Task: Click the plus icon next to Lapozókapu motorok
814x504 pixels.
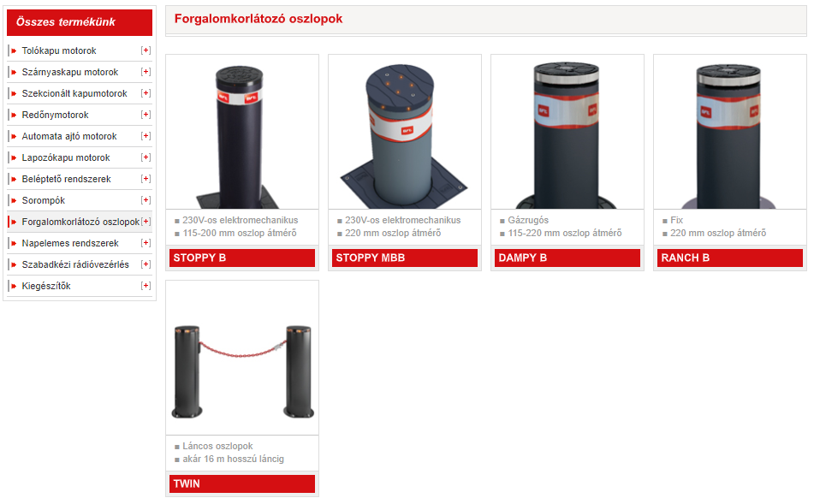Action: [x=146, y=157]
